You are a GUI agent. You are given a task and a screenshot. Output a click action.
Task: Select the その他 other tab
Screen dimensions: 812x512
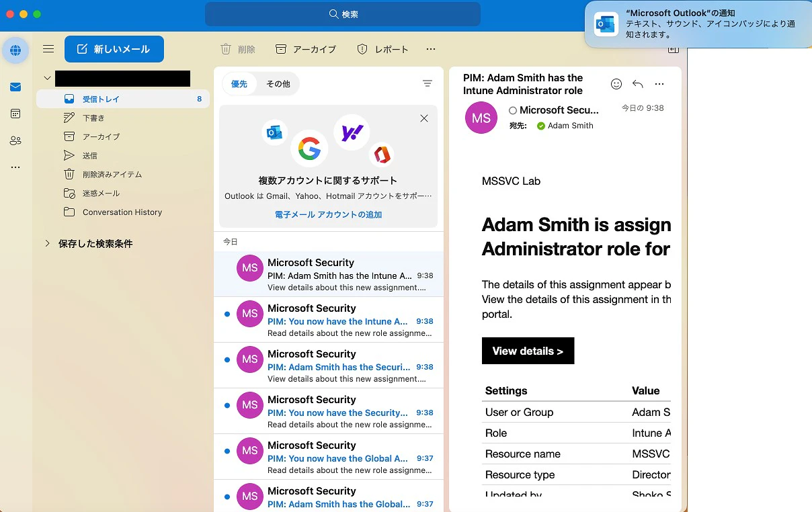(278, 84)
